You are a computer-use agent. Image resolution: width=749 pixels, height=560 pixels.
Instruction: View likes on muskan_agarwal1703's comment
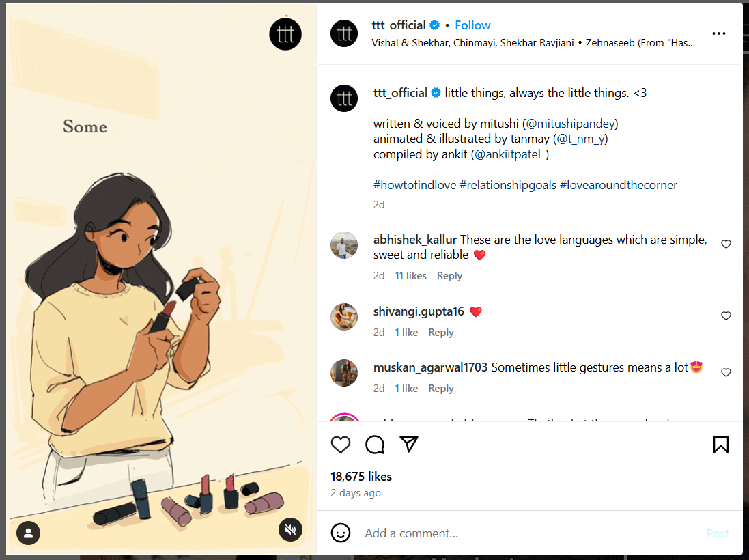coord(406,388)
